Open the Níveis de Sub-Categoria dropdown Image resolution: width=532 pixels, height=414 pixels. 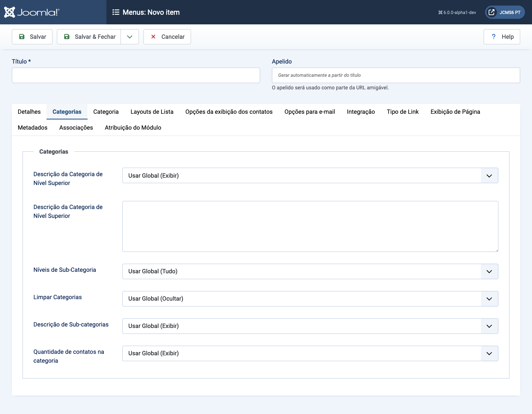click(x=310, y=271)
